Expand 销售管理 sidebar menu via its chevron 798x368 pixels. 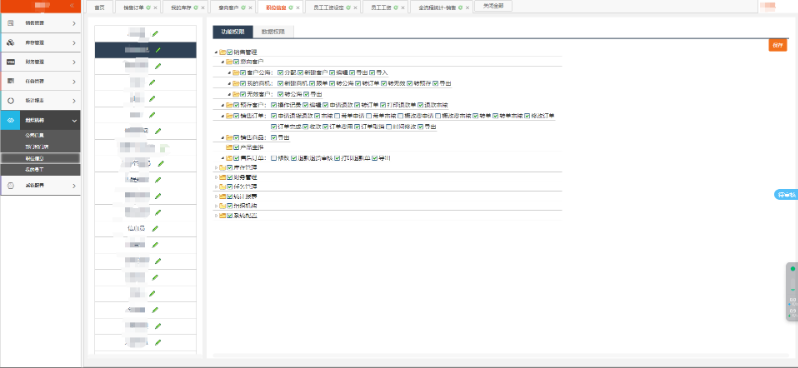pos(74,23)
